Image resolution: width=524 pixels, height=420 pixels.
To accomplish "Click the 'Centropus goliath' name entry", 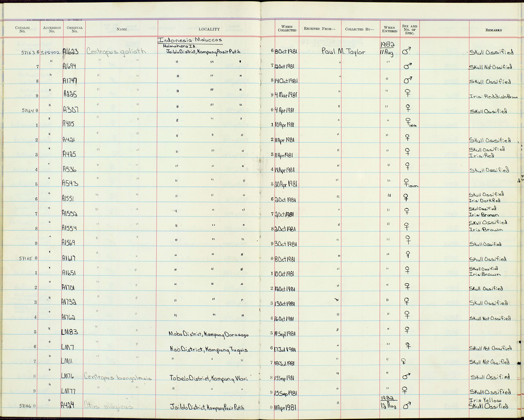I will [x=116, y=52].
